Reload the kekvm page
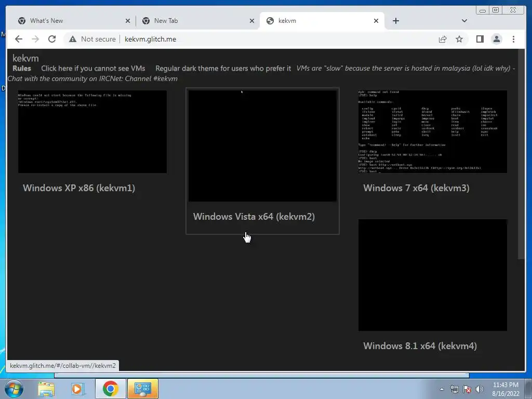The width and height of the screenshot is (532, 399). click(x=52, y=39)
